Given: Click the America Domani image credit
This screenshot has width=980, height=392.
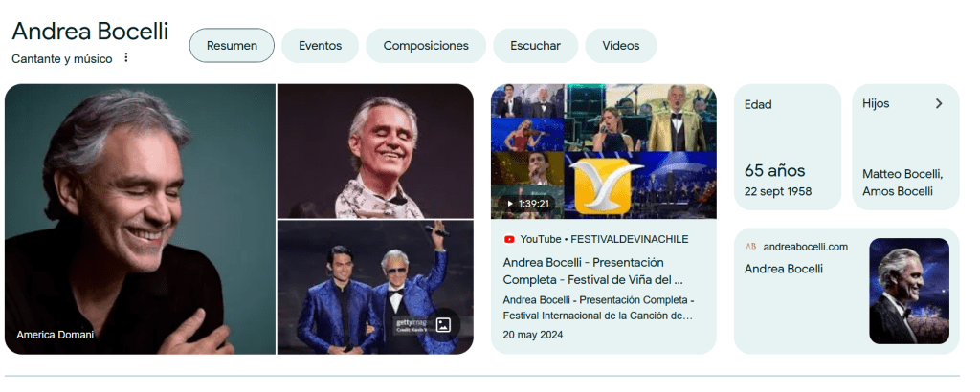Looking at the screenshot, I should tap(55, 335).
